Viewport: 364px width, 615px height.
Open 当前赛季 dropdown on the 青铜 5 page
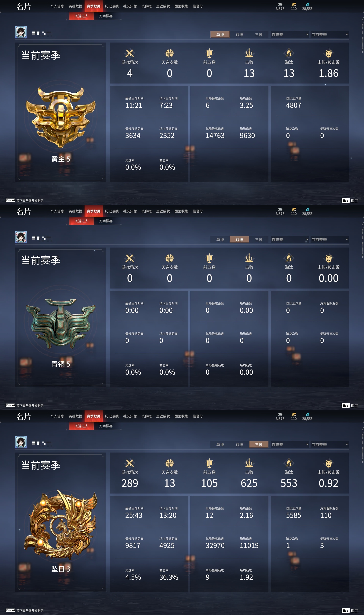[330, 239]
